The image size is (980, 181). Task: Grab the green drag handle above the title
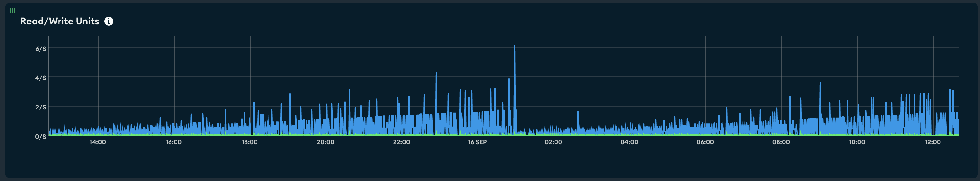(x=13, y=10)
